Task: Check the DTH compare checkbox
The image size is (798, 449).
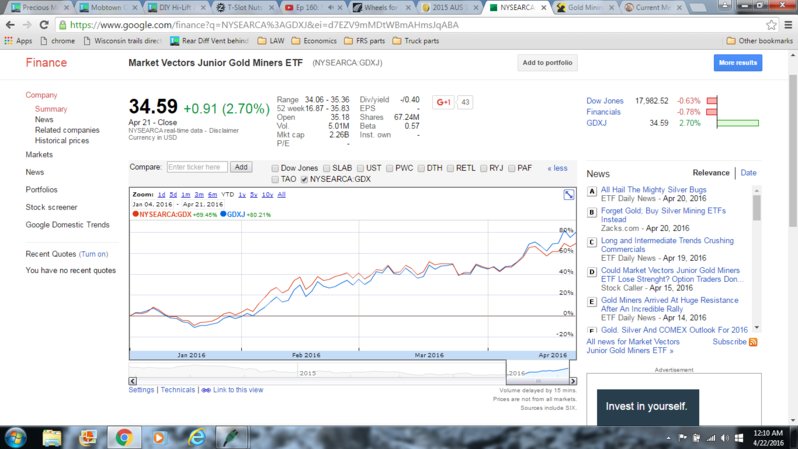Action: (x=421, y=168)
